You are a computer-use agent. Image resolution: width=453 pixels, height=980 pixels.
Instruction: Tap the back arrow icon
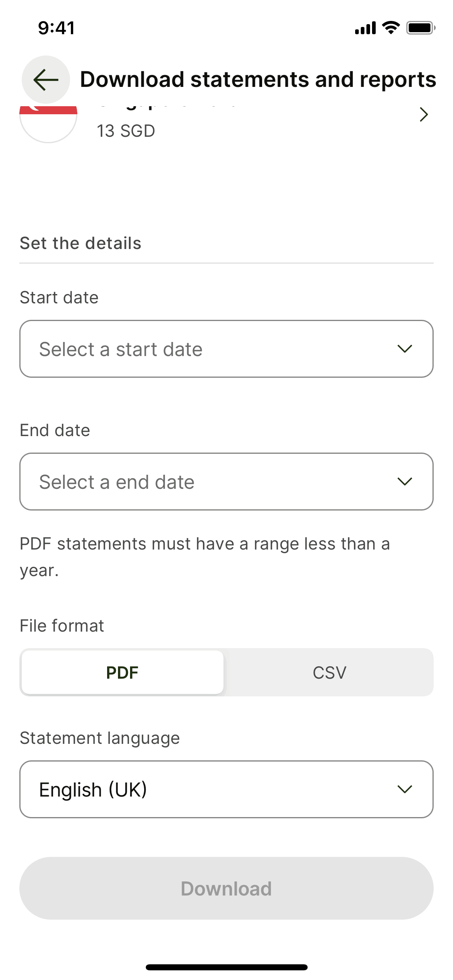(46, 80)
